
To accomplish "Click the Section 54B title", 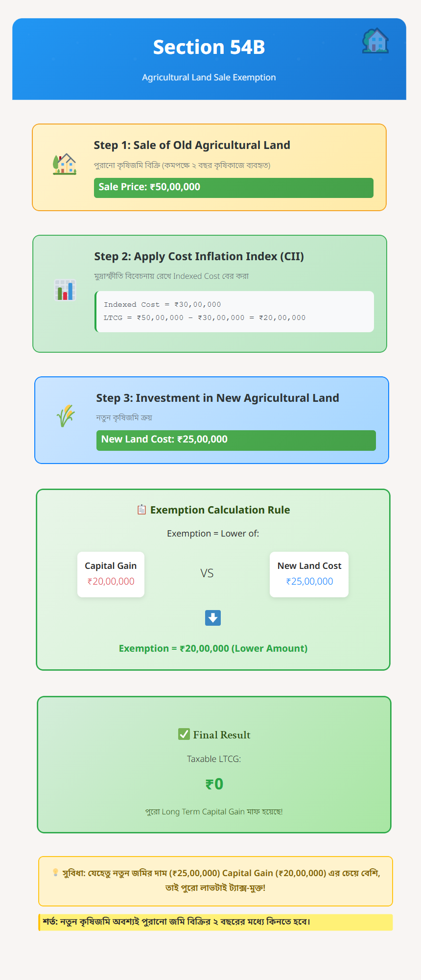I will click(x=209, y=47).
